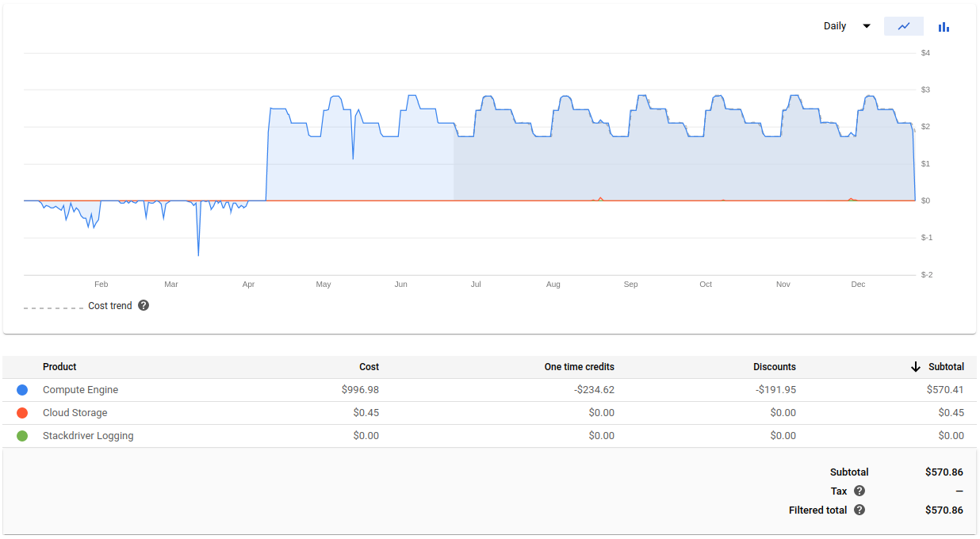Sort by Discounts column header
980x539 pixels.
click(774, 367)
